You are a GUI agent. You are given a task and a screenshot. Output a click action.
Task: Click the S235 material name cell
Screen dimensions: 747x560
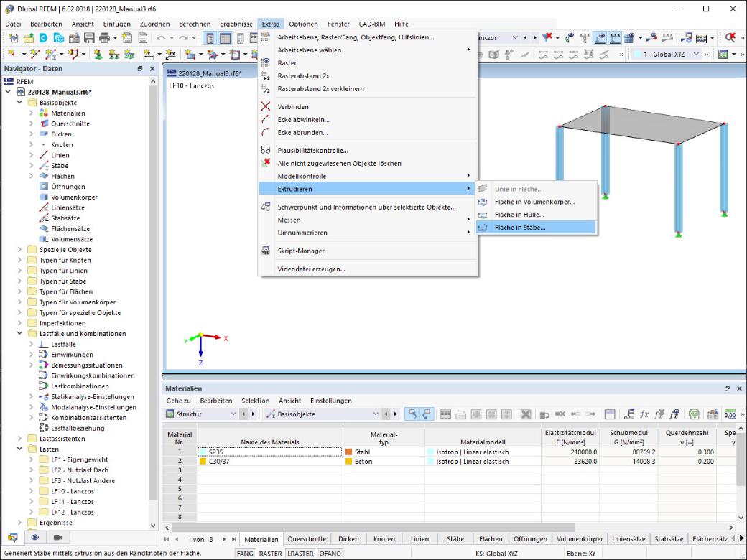pyautogui.click(x=269, y=452)
